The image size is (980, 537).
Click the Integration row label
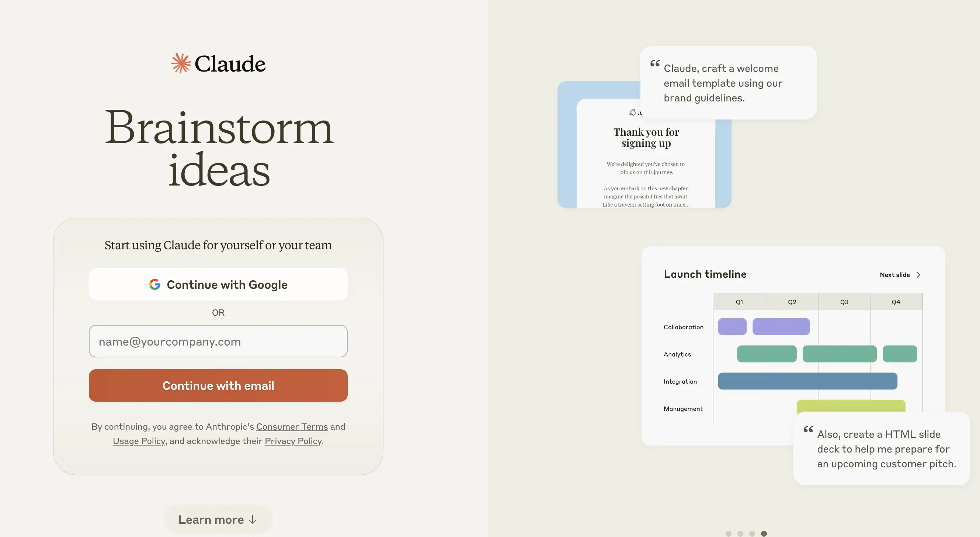(x=680, y=381)
